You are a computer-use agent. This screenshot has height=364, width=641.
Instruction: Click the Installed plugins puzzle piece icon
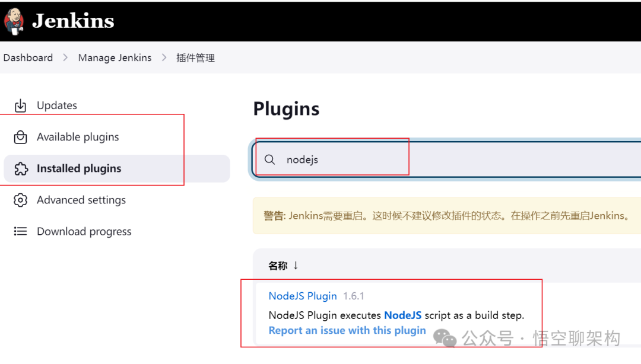pyautogui.click(x=21, y=169)
